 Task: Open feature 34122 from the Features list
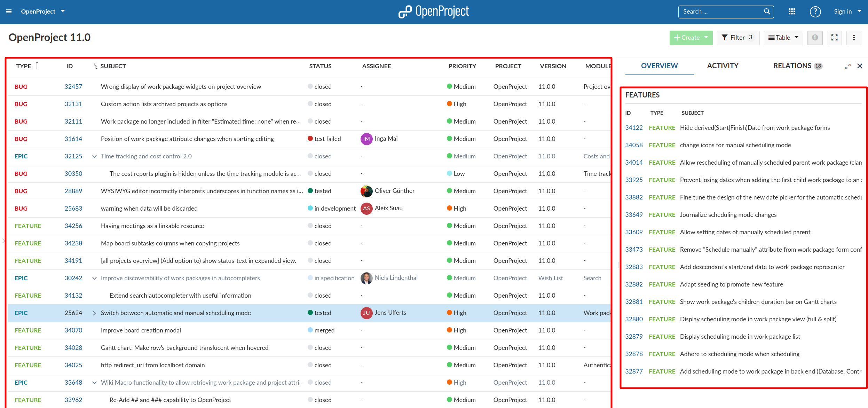[x=633, y=127]
